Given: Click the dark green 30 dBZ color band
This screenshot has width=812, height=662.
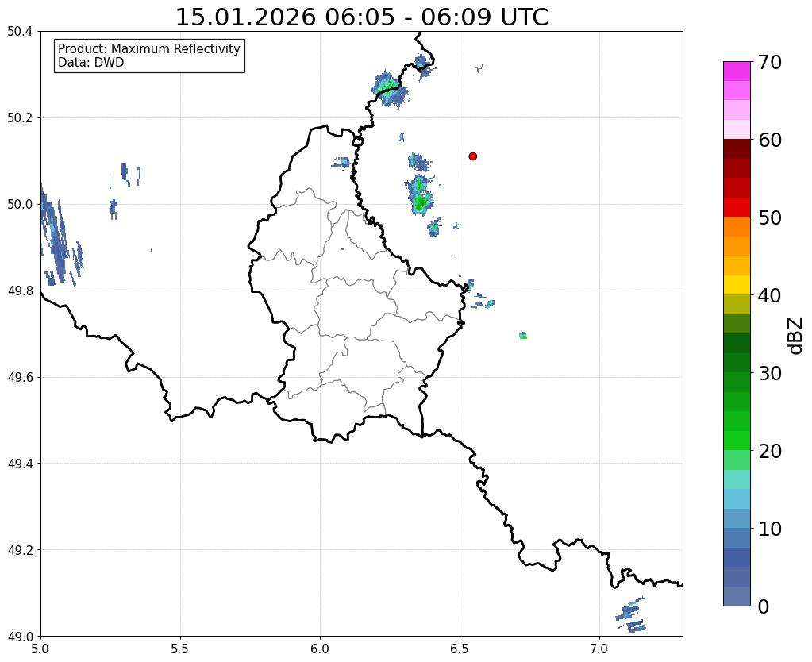Looking at the screenshot, I should tap(737, 363).
